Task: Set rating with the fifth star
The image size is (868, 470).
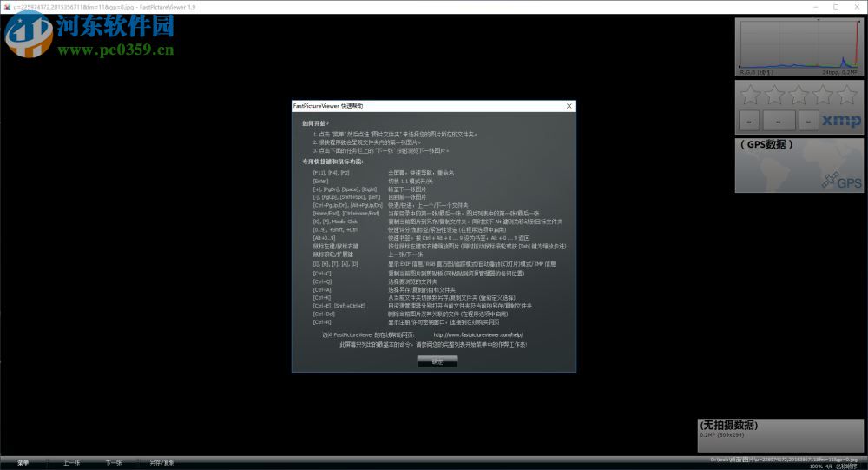Action: point(847,95)
